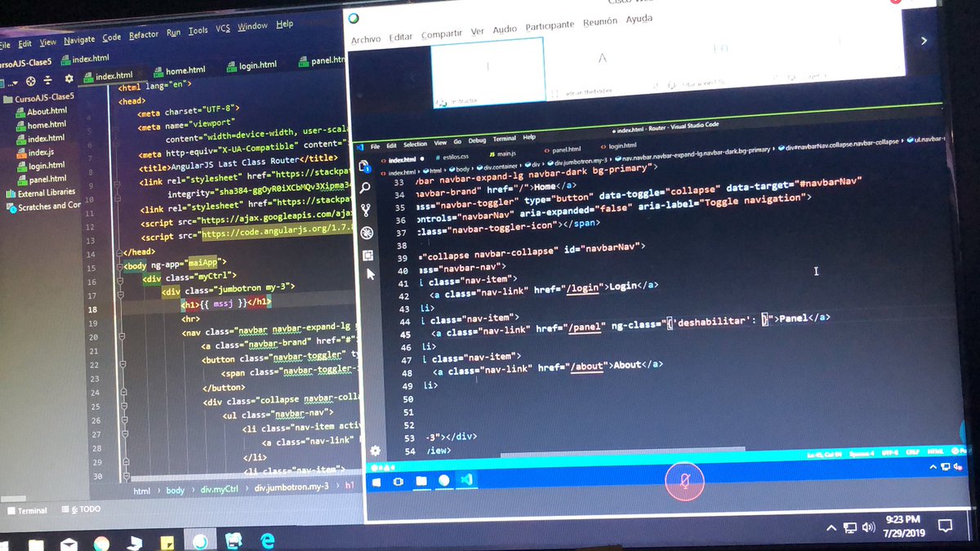Switch to home.html tab in WebStorm

pyautogui.click(x=178, y=71)
